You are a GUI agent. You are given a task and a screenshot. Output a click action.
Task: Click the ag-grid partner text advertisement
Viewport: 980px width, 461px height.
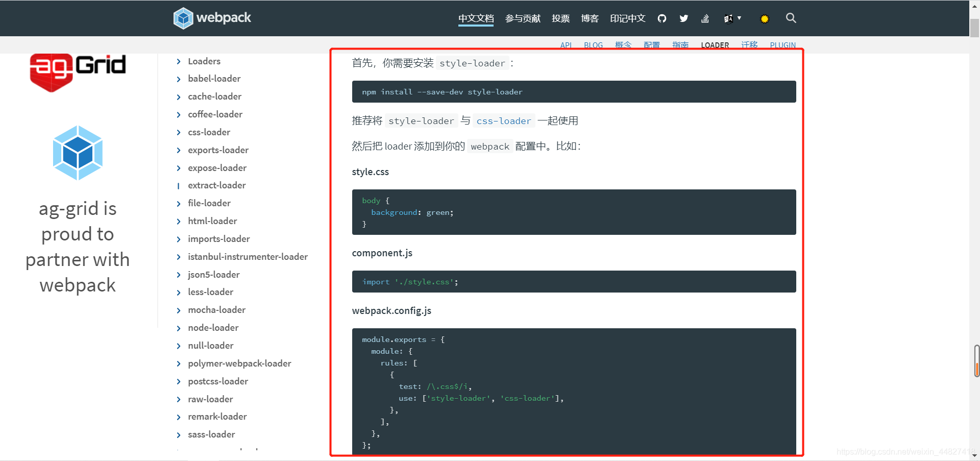(x=78, y=247)
